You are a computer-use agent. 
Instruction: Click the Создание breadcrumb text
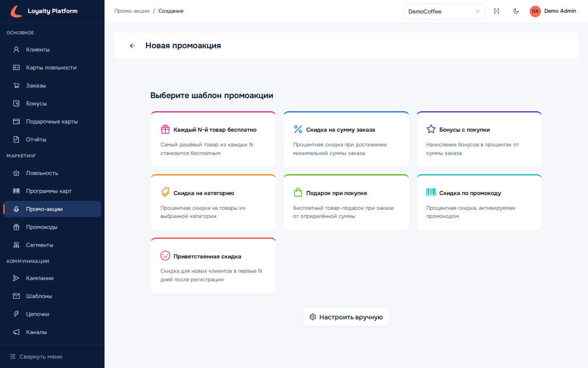click(x=171, y=11)
